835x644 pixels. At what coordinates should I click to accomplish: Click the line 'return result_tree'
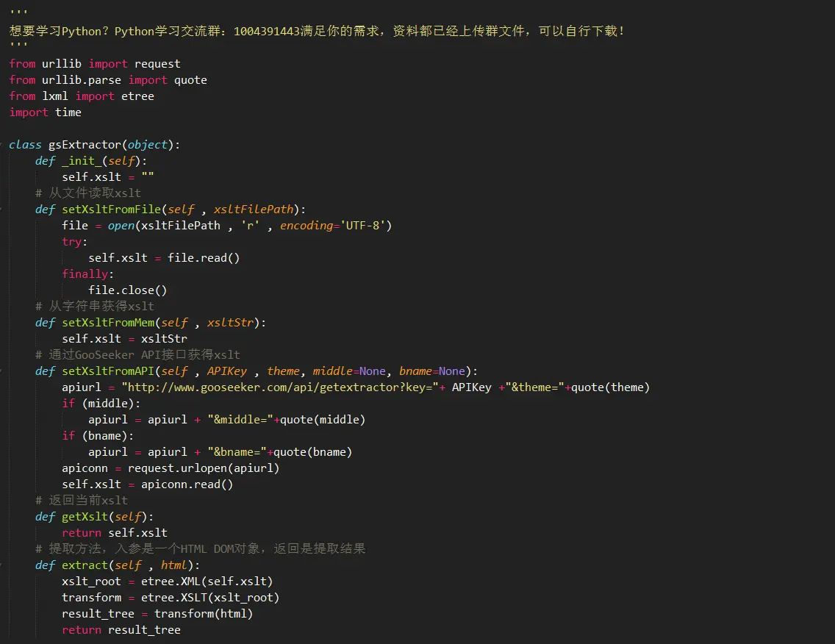pyautogui.click(x=121, y=630)
